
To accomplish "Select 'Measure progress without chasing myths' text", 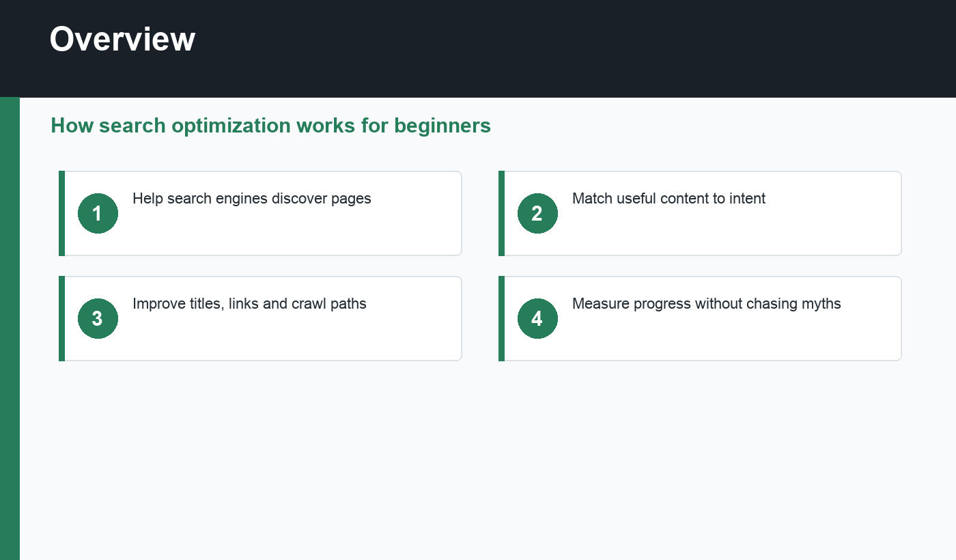I will click(x=706, y=304).
